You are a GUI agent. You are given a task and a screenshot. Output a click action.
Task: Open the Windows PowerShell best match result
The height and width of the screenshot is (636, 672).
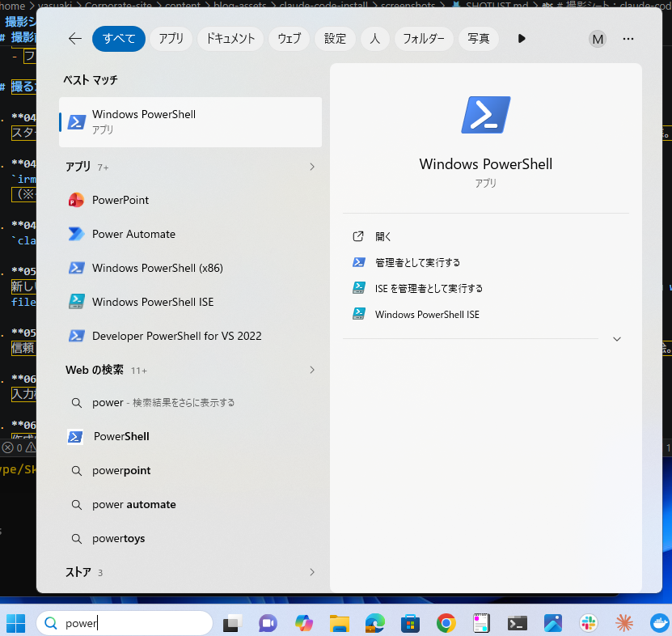pos(190,122)
